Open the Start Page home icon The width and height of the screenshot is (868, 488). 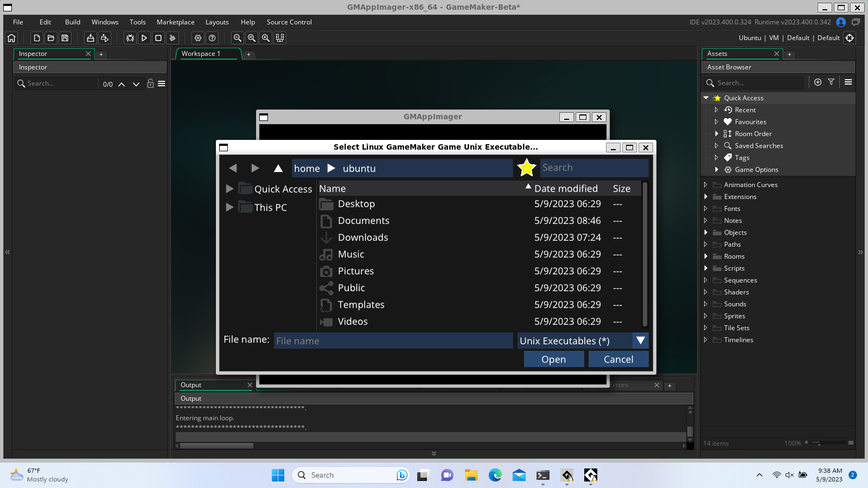pos(11,38)
